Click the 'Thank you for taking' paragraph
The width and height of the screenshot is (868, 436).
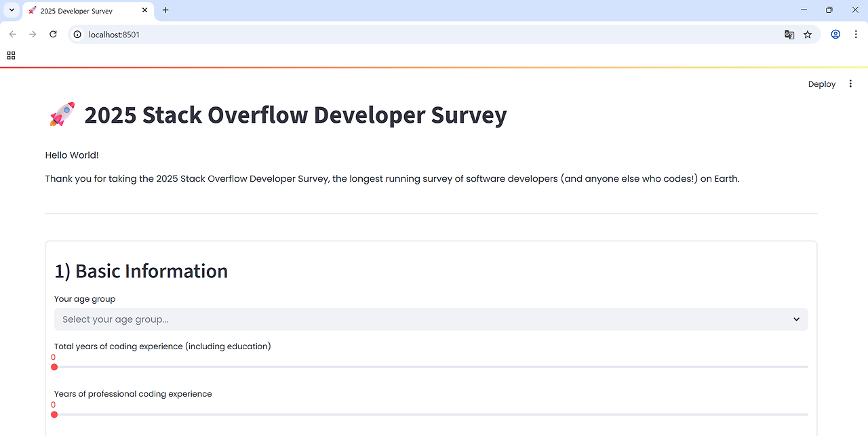click(x=392, y=179)
